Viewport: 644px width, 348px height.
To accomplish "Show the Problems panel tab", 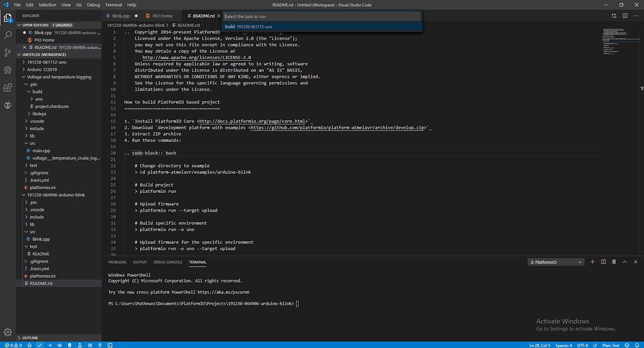I will click(117, 262).
